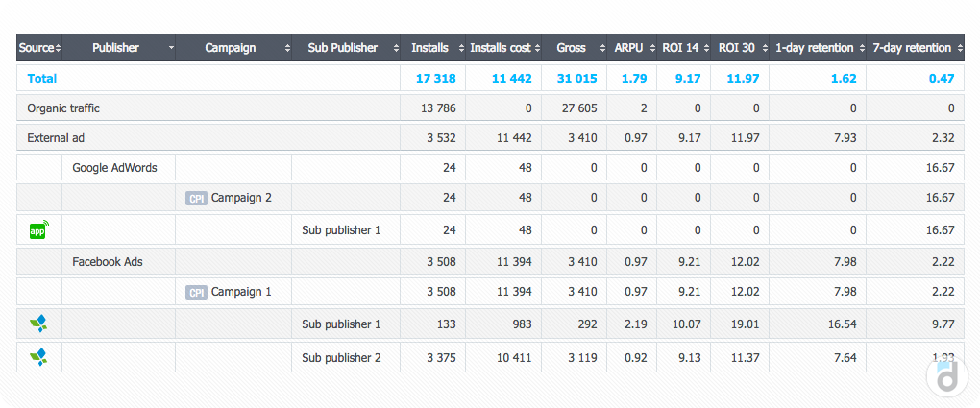This screenshot has width=980, height=408.
Task: Open the Publisher column dropdown arrow
Action: [170, 48]
